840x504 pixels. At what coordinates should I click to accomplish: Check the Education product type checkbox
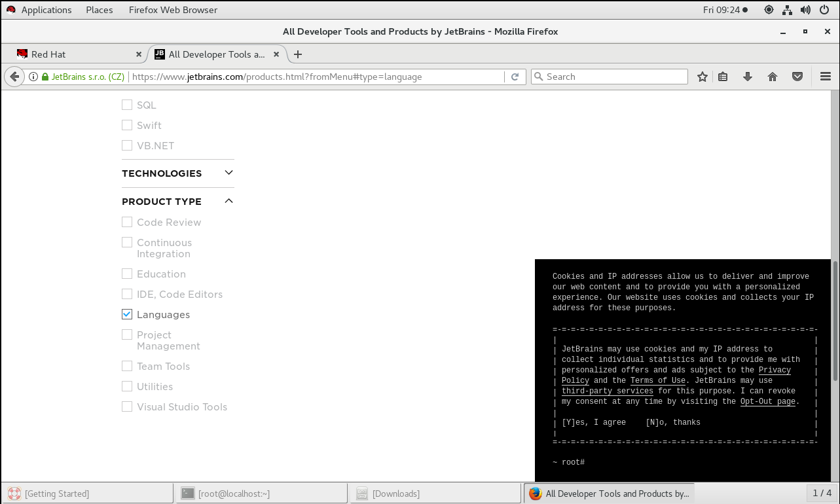[x=127, y=274]
